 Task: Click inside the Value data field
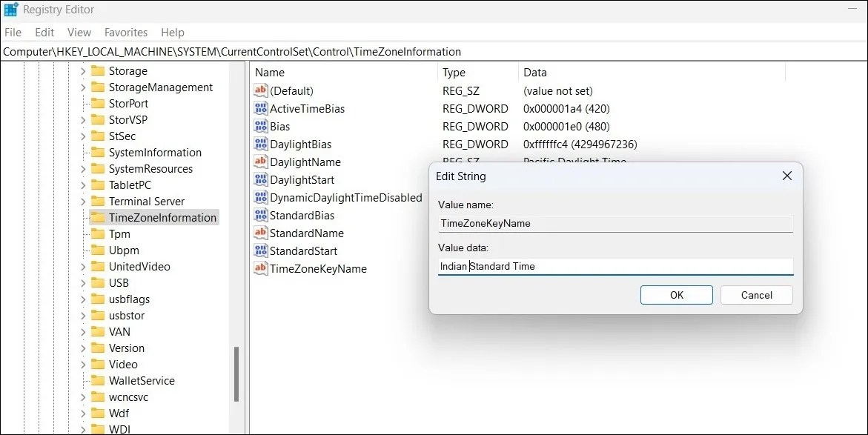tap(615, 266)
